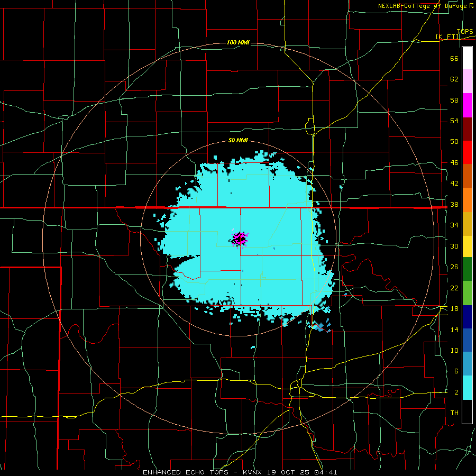
Task: Click the yellow legend color block
Action: click(x=467, y=246)
